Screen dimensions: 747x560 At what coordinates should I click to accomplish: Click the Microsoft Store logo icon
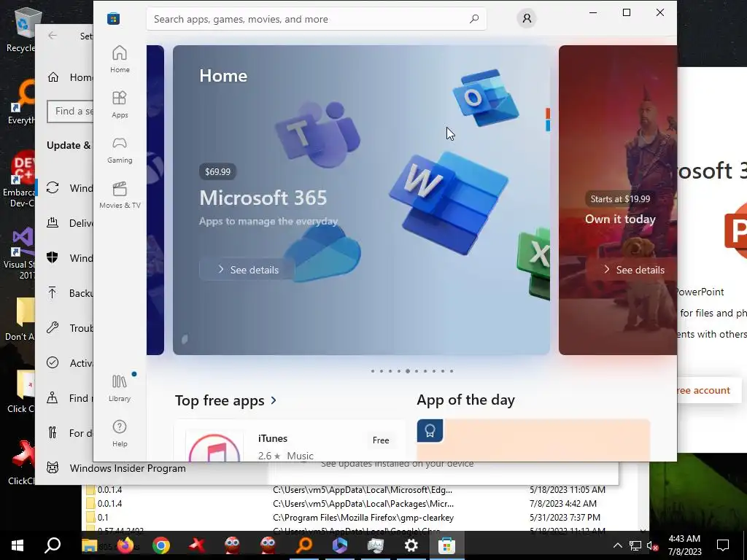[113, 18]
